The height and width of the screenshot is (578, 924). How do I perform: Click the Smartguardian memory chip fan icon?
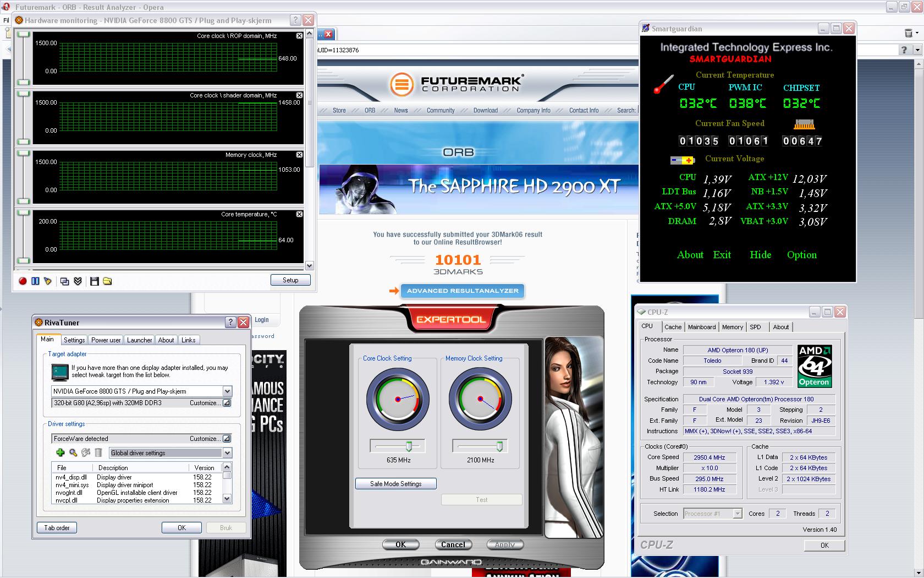804,124
